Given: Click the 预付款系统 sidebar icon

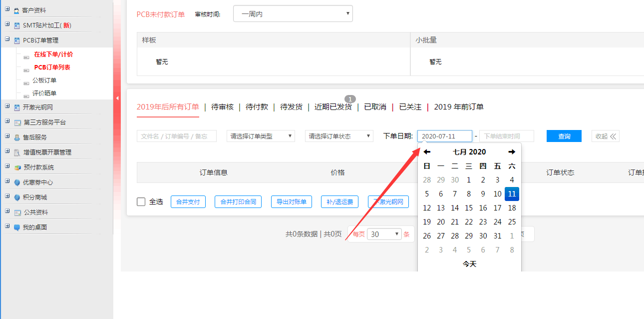Looking at the screenshot, I should coord(17,167).
